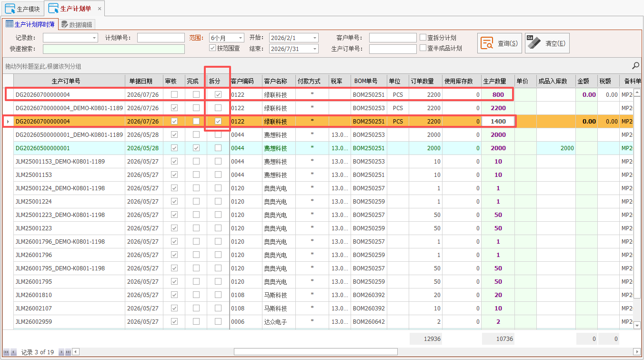Click the order cell JLM25001224_DEMO-K0801-1198
644x360 pixels.
[x=70, y=188]
